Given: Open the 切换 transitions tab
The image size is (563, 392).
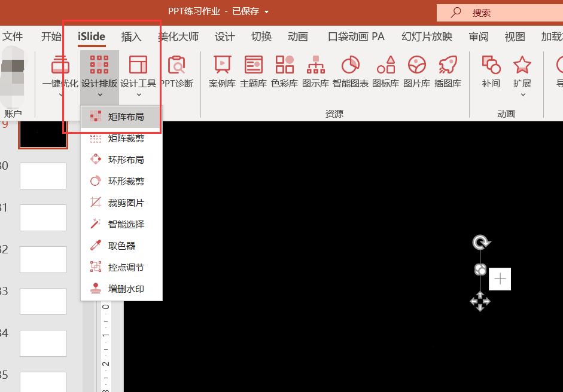Looking at the screenshot, I should [x=261, y=36].
